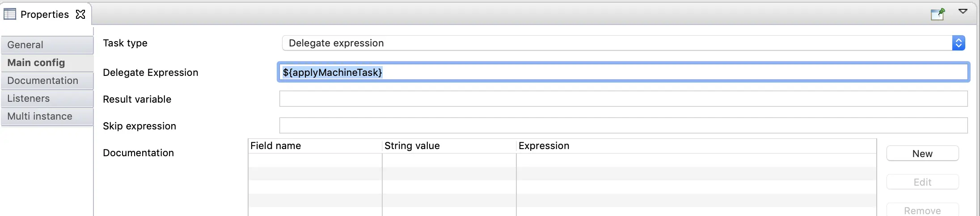Click the Edit field button

click(922, 182)
